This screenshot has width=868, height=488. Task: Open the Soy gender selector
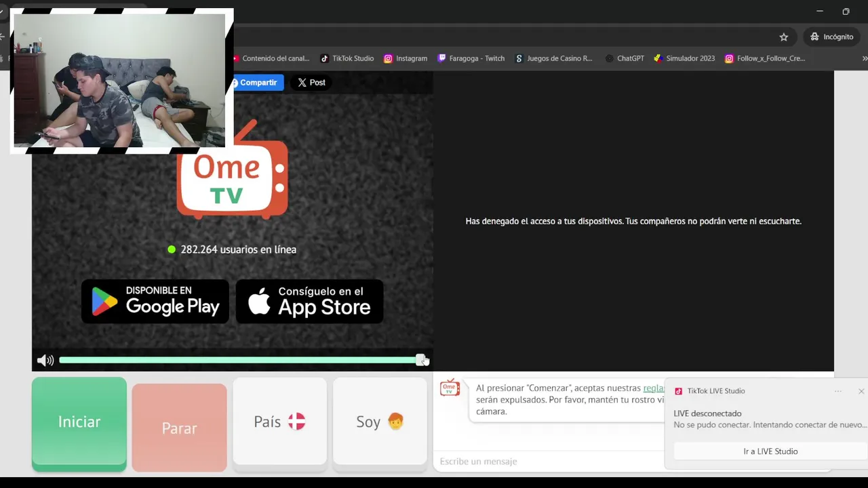click(380, 422)
